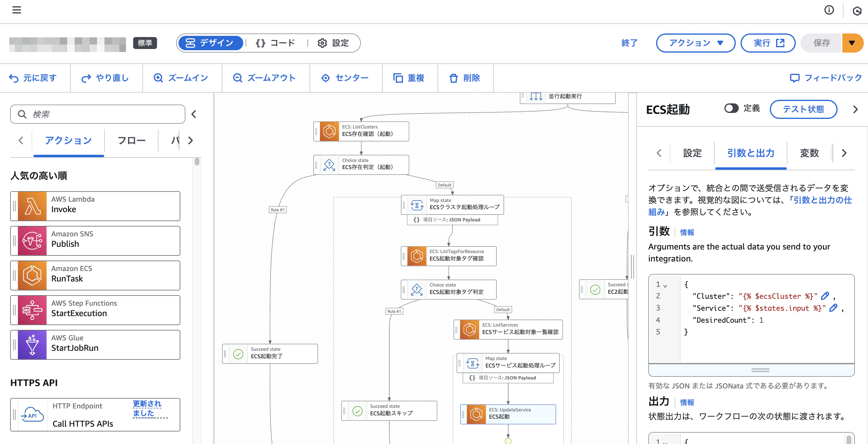Click the search magnifier icon
Screen dimensions: 868x444
click(x=22, y=114)
